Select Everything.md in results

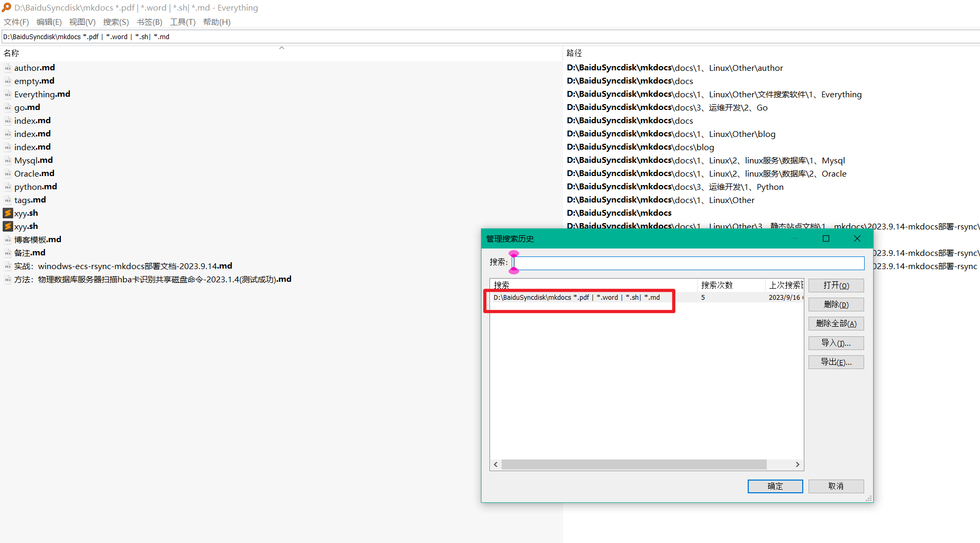click(42, 94)
